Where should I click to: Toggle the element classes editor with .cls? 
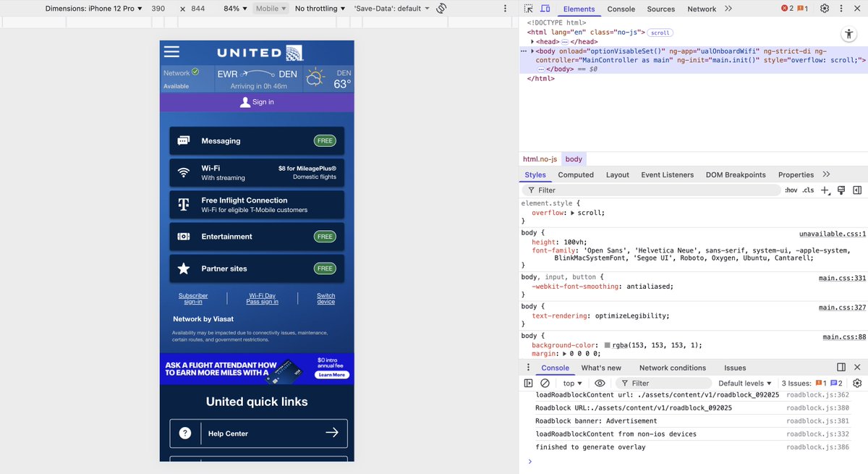point(808,190)
